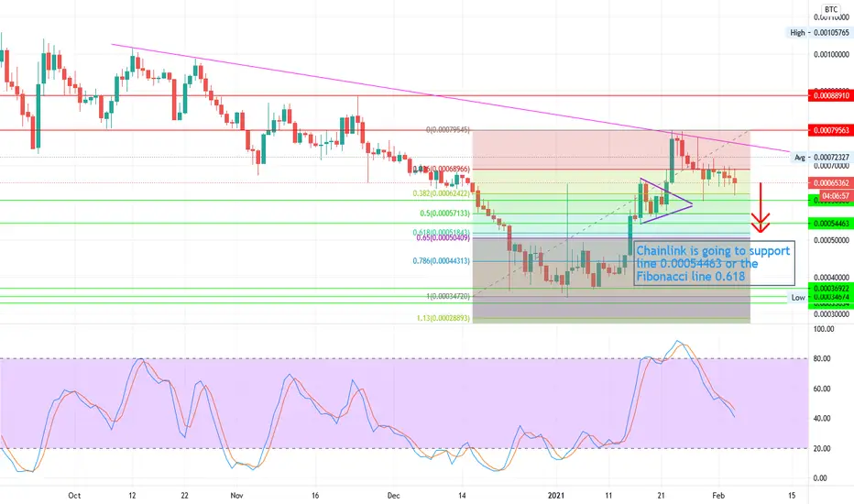Select the purple triangle pattern drawing
The width and height of the screenshot is (854, 504).
[x=665, y=201]
